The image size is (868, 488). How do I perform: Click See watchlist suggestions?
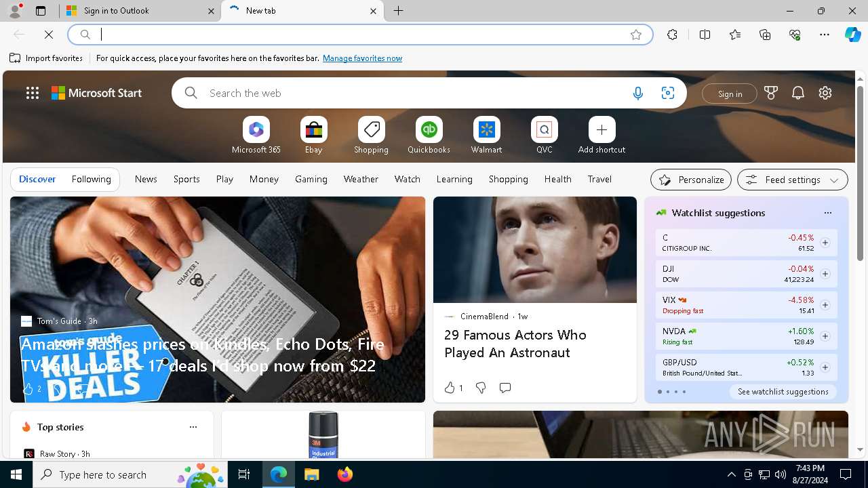[x=783, y=392]
